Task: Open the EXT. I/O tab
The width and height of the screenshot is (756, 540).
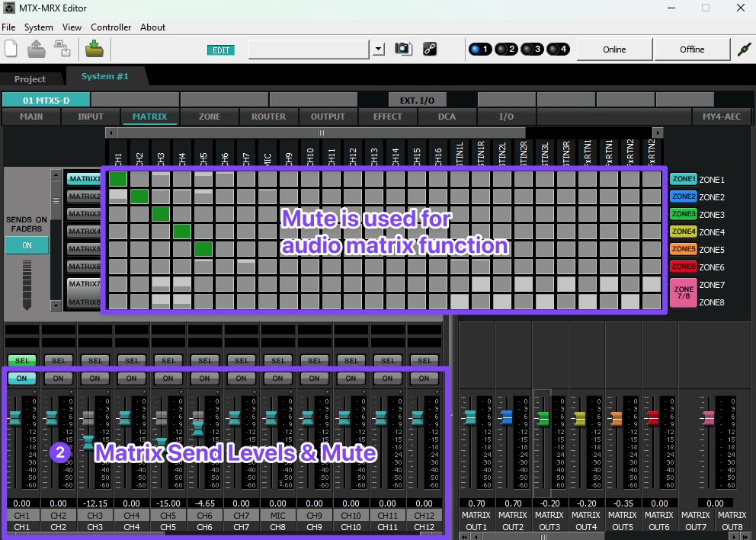Action: click(417, 101)
